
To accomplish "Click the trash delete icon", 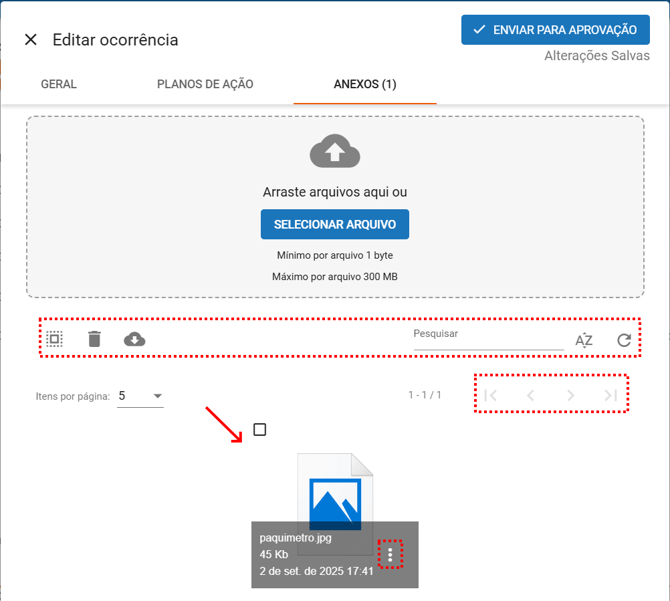I will coord(94,340).
